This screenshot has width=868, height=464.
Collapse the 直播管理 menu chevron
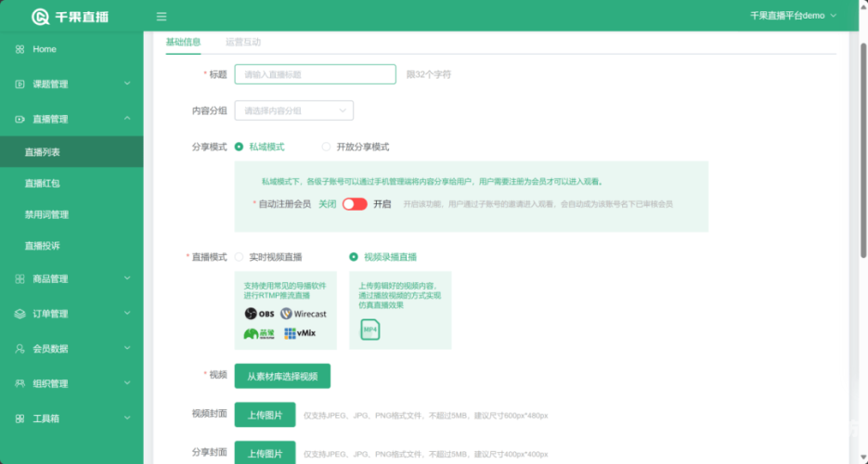(x=127, y=119)
